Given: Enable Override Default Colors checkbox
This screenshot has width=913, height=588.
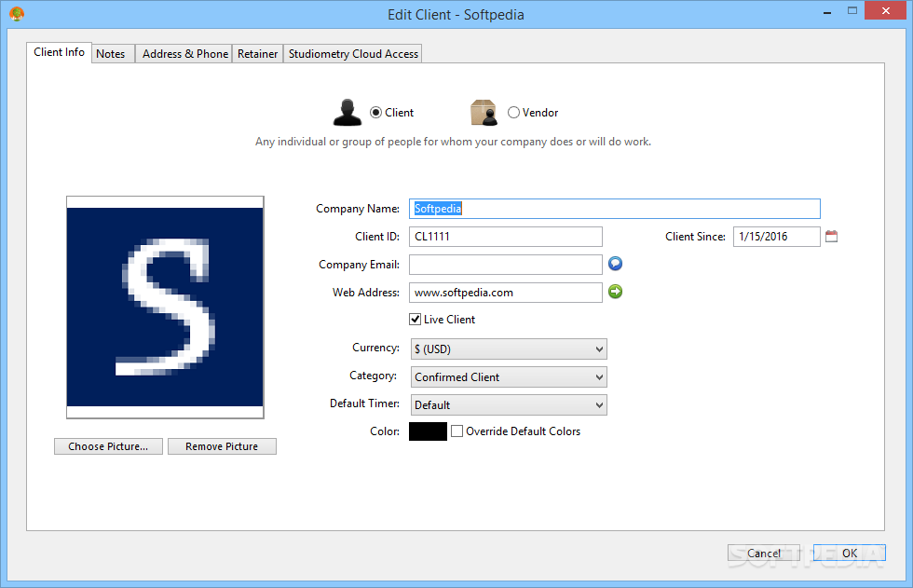Looking at the screenshot, I should pos(457,431).
